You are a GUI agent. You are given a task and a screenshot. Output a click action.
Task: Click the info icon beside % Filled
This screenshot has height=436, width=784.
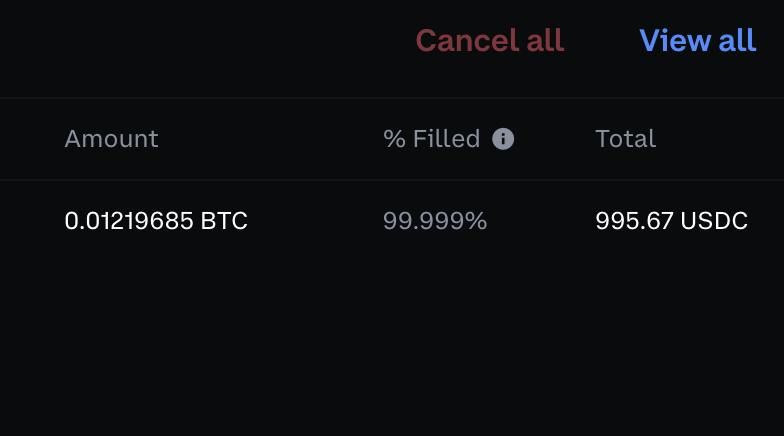pos(504,139)
